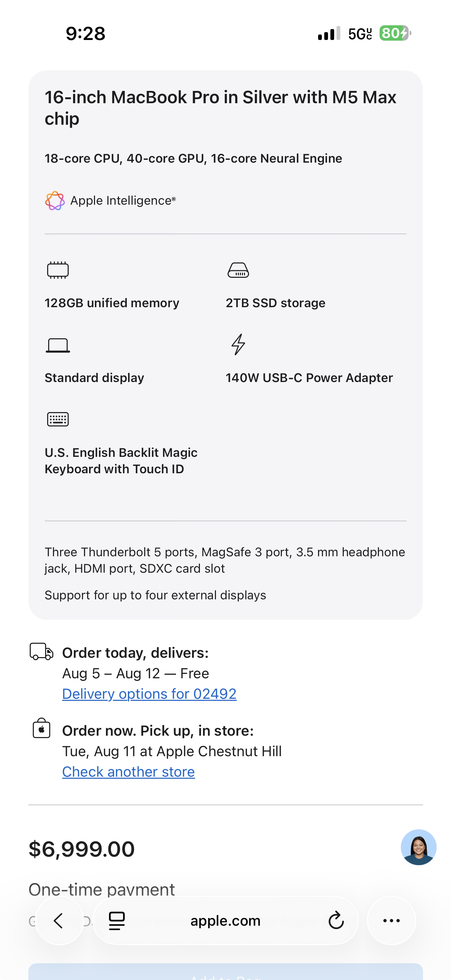
Task: Tap the Add to Bag button
Action: pyautogui.click(x=225, y=972)
